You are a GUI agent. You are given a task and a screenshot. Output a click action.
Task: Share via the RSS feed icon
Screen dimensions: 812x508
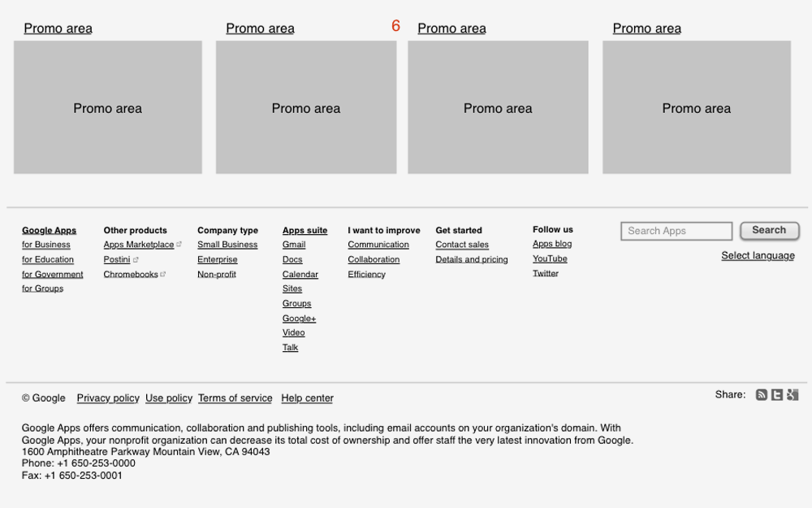[762, 394]
